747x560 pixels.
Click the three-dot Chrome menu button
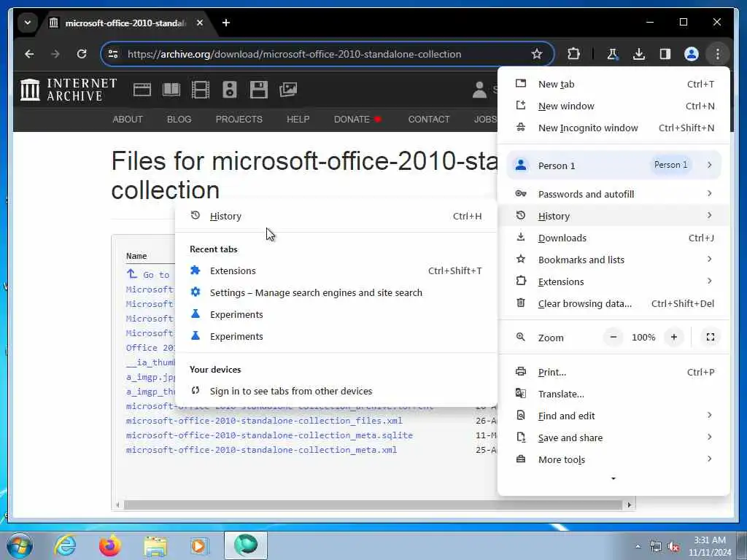717,54
